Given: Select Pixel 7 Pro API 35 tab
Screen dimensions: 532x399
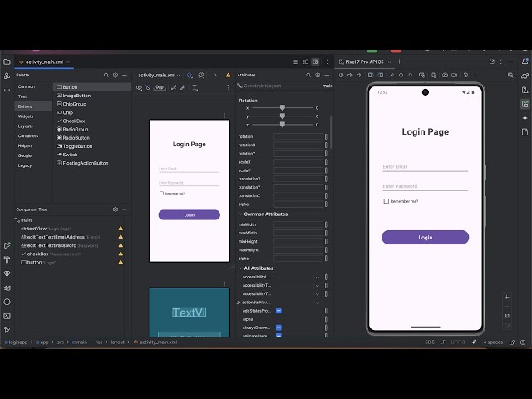Looking at the screenshot, I should coord(364,62).
